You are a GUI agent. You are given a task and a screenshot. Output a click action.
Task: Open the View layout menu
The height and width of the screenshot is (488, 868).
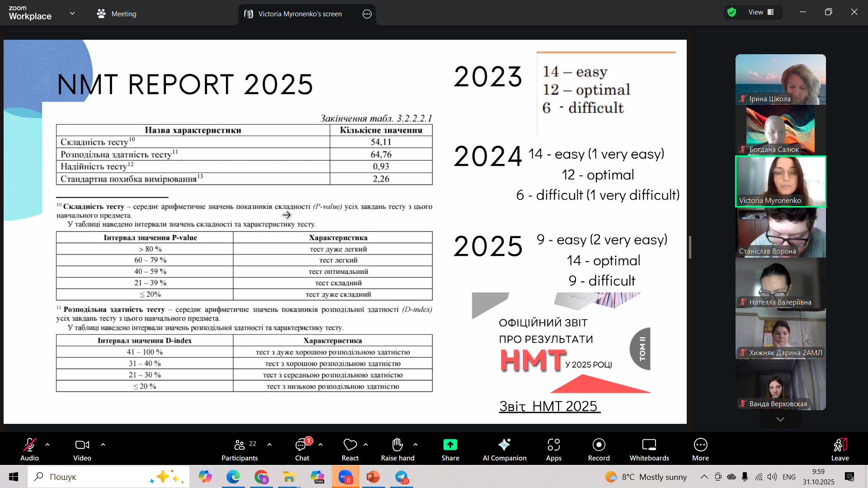(x=761, y=12)
